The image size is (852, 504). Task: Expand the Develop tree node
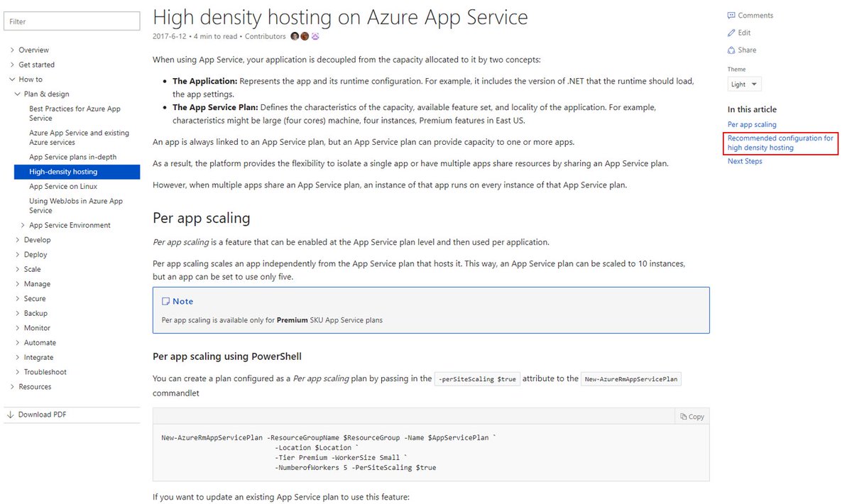click(18, 240)
